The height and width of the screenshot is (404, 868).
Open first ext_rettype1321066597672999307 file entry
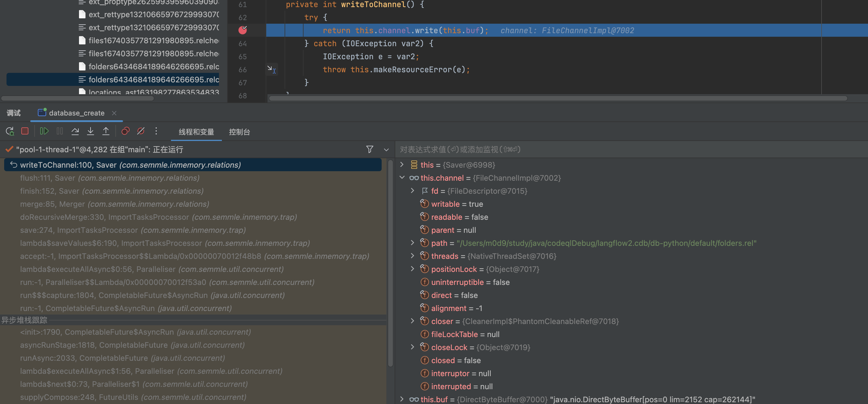click(148, 15)
